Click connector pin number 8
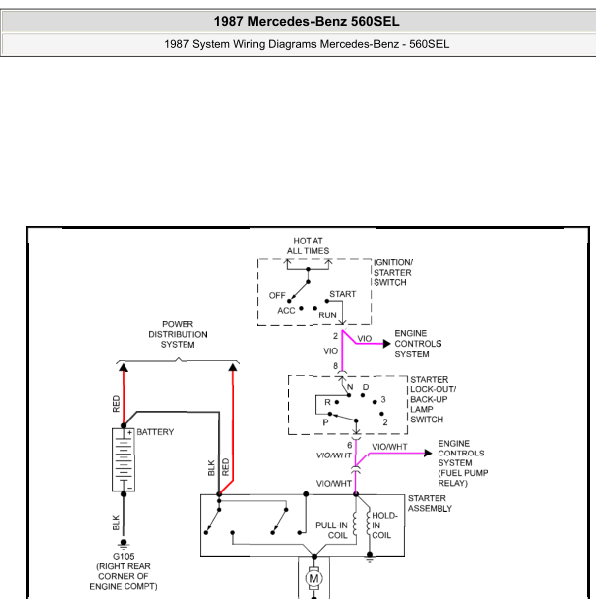The height and width of the screenshot is (599, 596). pos(335,366)
